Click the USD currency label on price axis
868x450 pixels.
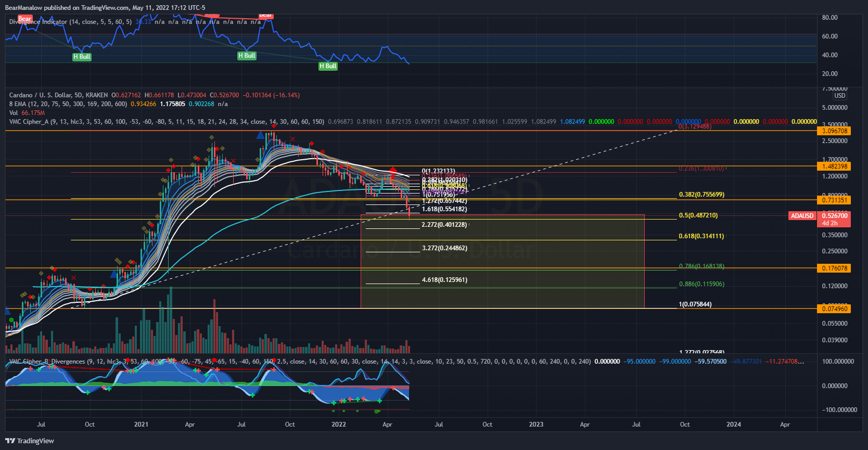point(840,96)
